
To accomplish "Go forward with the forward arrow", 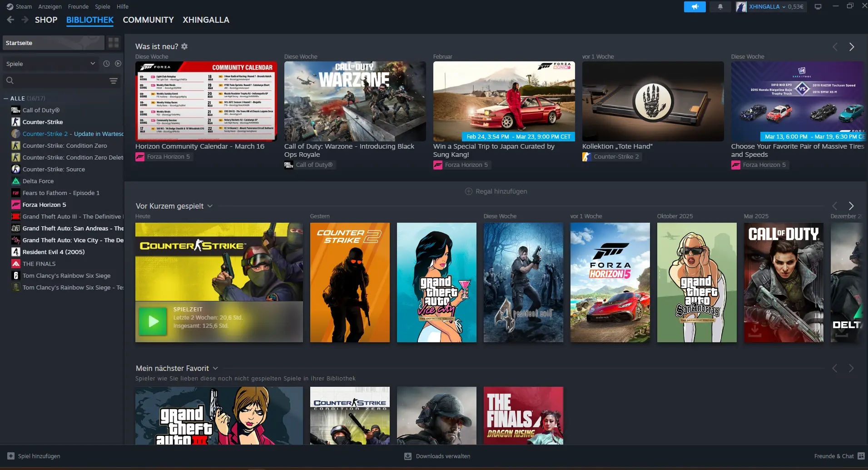I will click(x=25, y=20).
